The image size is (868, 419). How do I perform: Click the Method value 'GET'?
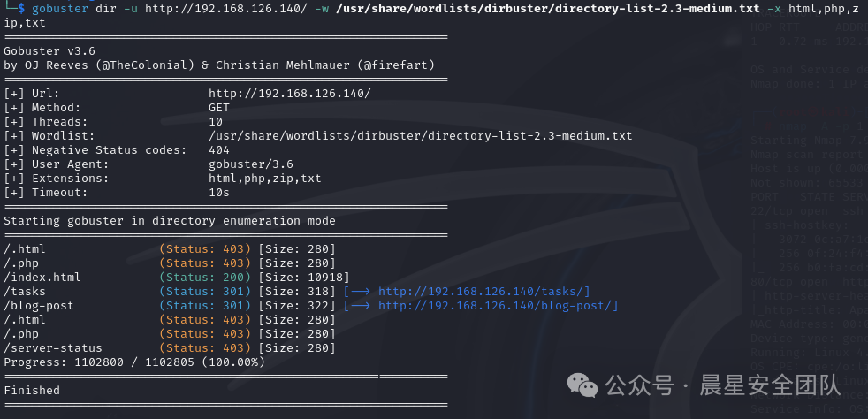click(x=219, y=107)
